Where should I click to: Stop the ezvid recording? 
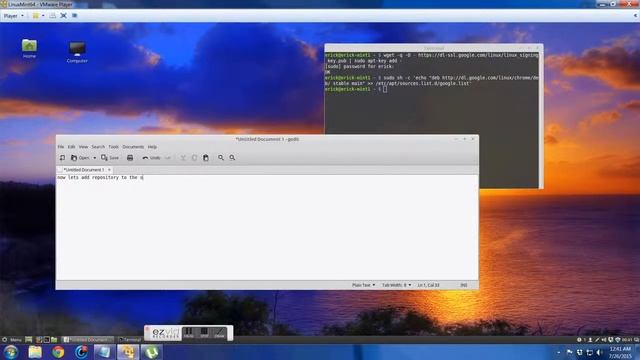click(x=204, y=333)
